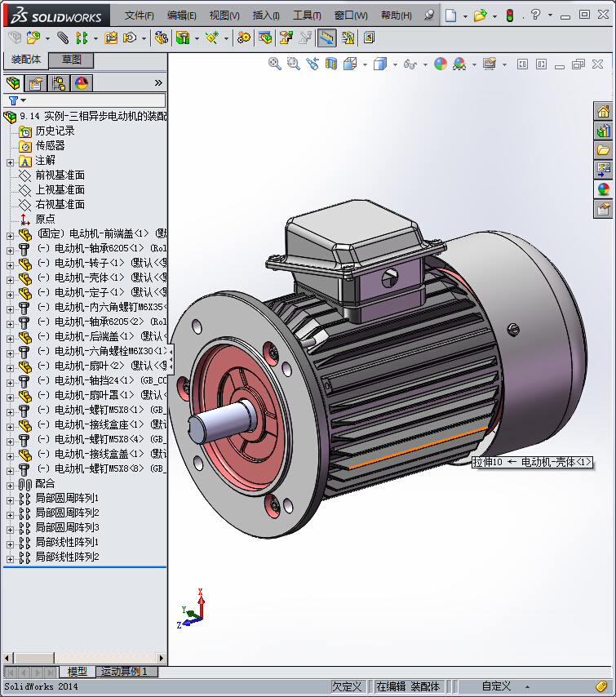Click View Orientation cube icon
616x697 pixels.
click(350, 64)
